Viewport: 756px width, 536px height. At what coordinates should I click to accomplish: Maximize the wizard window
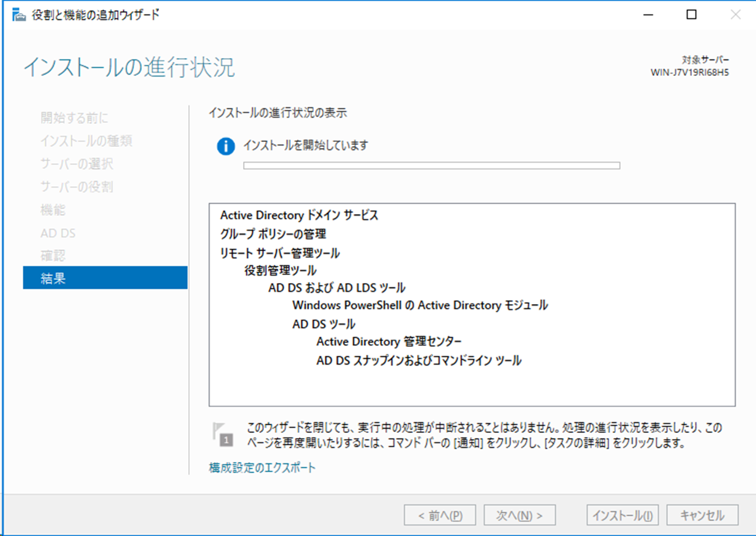tap(691, 15)
